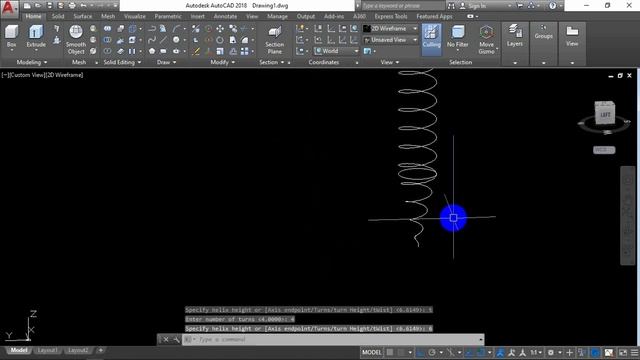
Task: Open the Unsaved View dropdown
Action: pos(391,40)
